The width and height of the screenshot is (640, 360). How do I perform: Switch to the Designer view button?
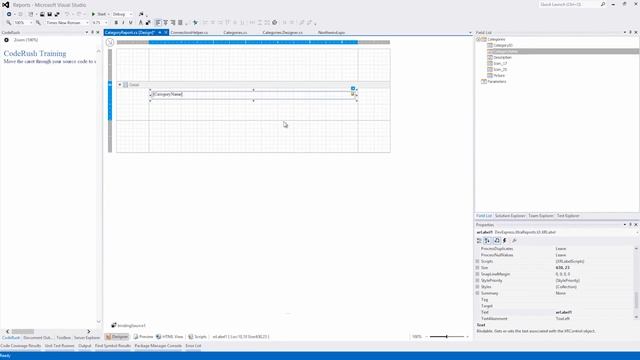(117, 337)
